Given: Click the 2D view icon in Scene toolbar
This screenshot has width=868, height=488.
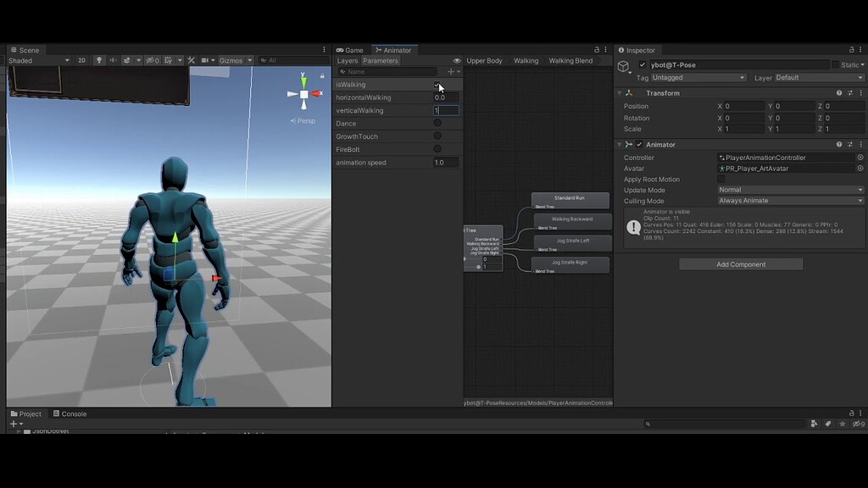Looking at the screenshot, I should pyautogui.click(x=81, y=60).
